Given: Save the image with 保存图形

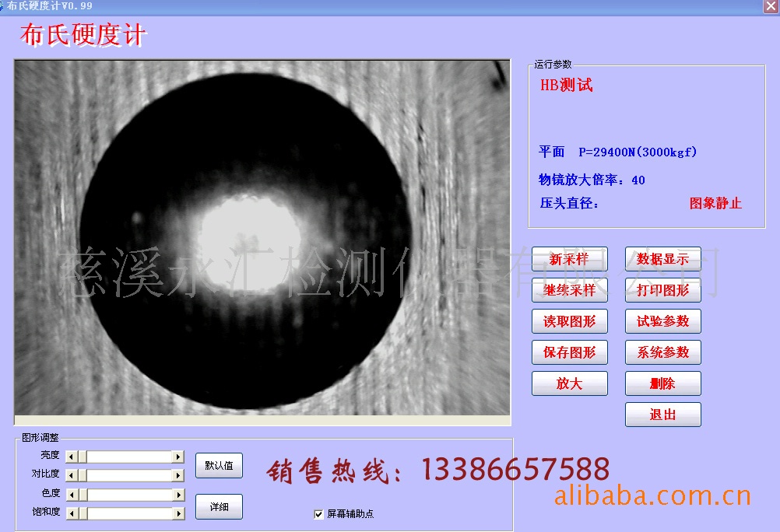Looking at the screenshot, I should point(569,352).
